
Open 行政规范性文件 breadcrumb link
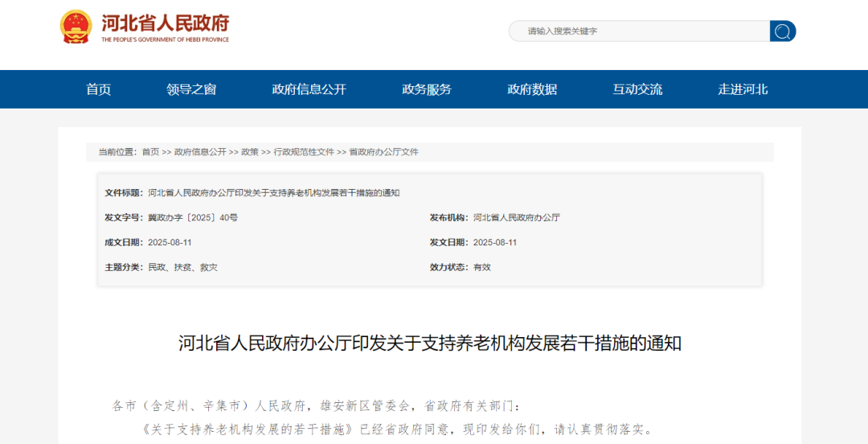pos(304,152)
